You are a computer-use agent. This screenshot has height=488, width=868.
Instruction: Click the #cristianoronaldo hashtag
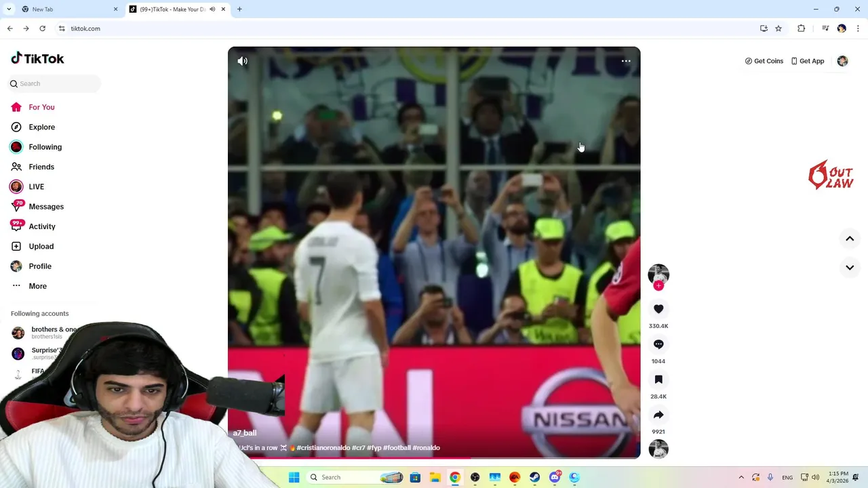323,448
